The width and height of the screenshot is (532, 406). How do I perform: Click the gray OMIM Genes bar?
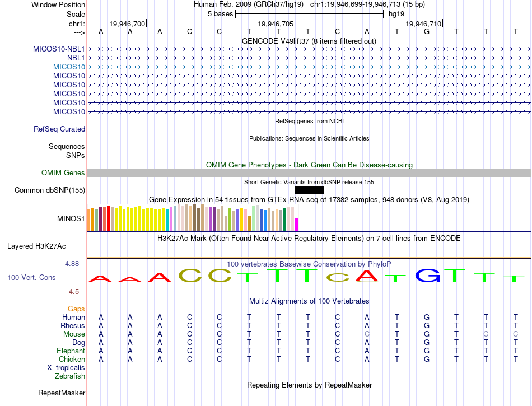click(309, 172)
